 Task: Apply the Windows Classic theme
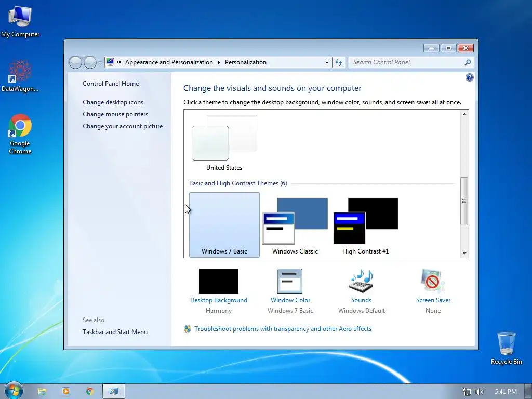295,224
